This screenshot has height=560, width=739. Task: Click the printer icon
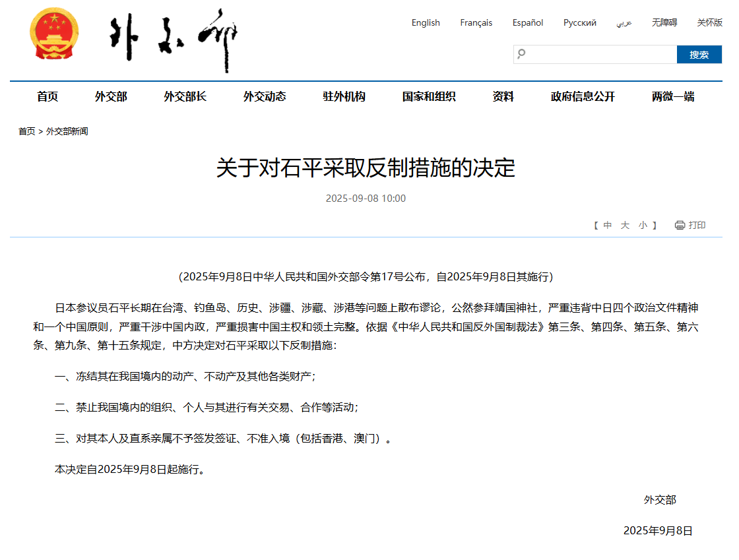(x=680, y=226)
